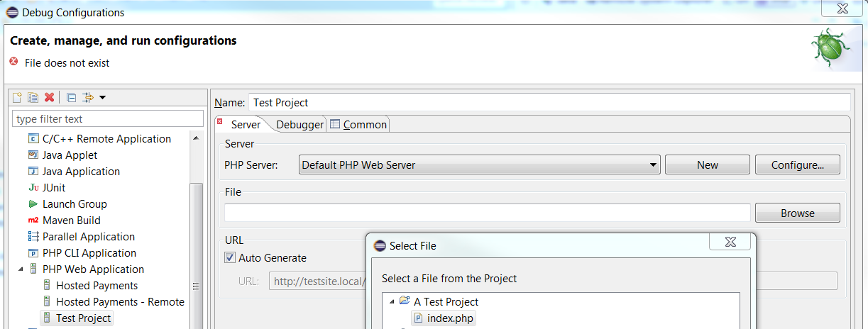Click the New server button
868x329 pixels.
(x=707, y=165)
